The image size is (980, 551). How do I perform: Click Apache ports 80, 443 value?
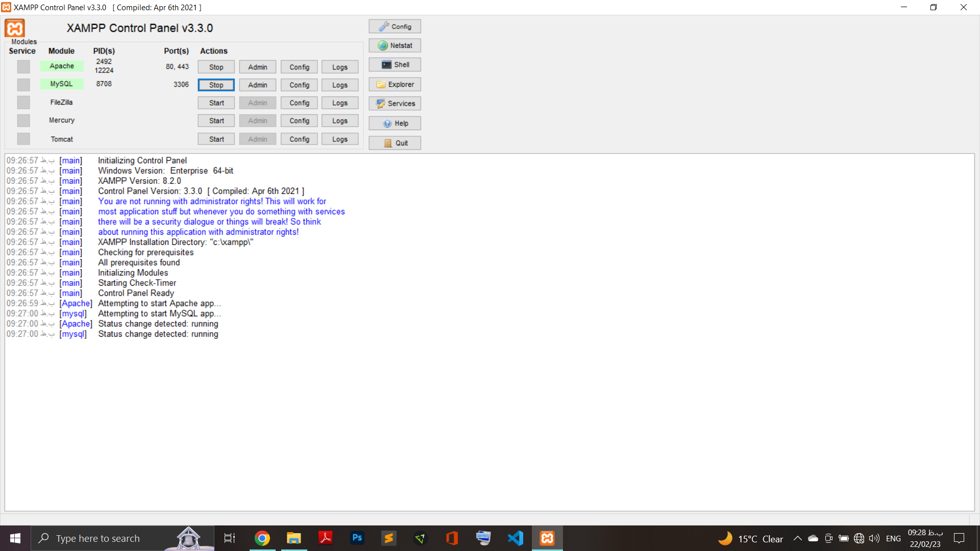click(177, 66)
